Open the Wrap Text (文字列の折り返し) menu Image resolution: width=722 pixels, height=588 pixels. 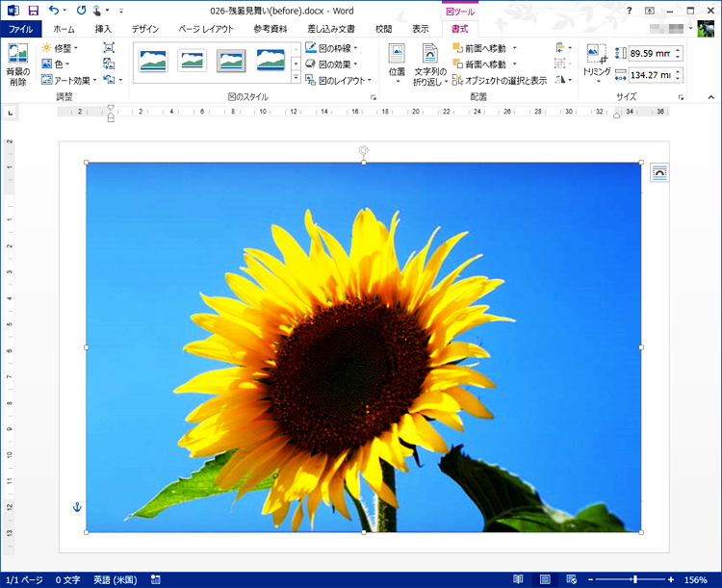(430, 64)
